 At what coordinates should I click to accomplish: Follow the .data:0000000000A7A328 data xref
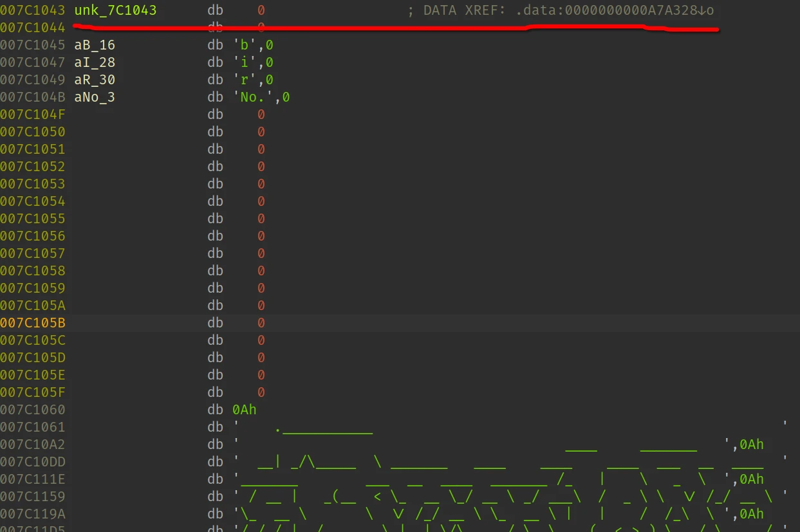(x=614, y=10)
